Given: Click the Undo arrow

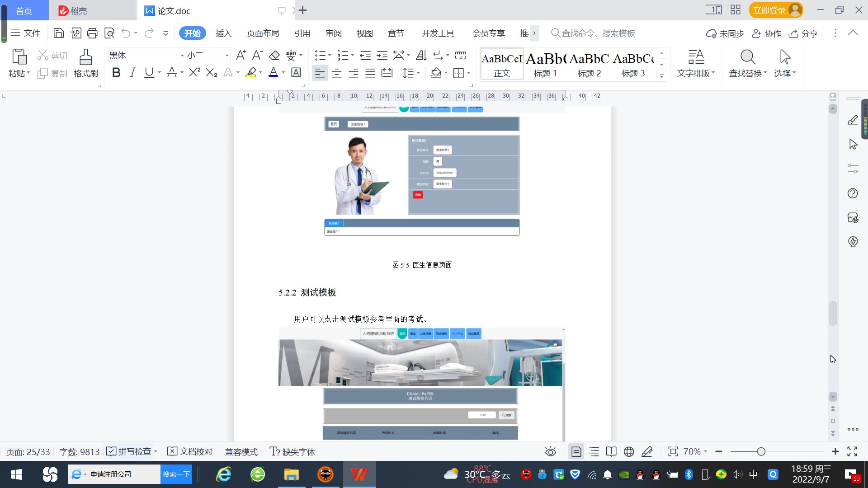Looking at the screenshot, I should 126,33.
